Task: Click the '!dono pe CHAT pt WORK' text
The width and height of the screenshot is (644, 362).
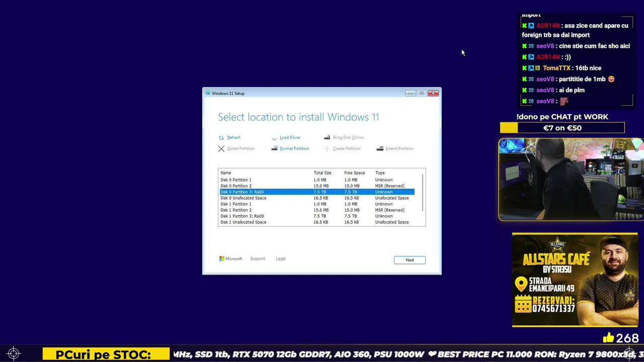Action: [562, 117]
